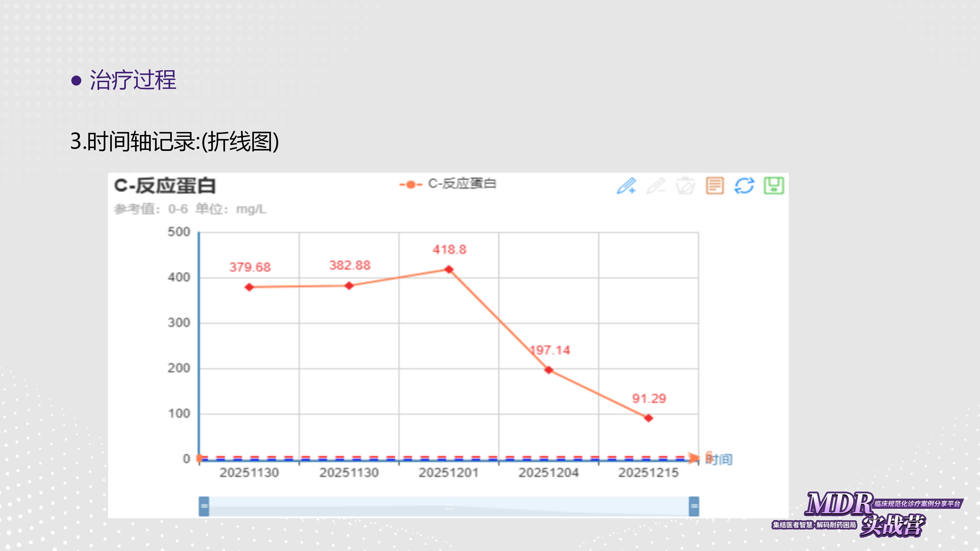This screenshot has height=551, width=980.
Task: Click the gray trash clear marks icon
Action: point(685,186)
